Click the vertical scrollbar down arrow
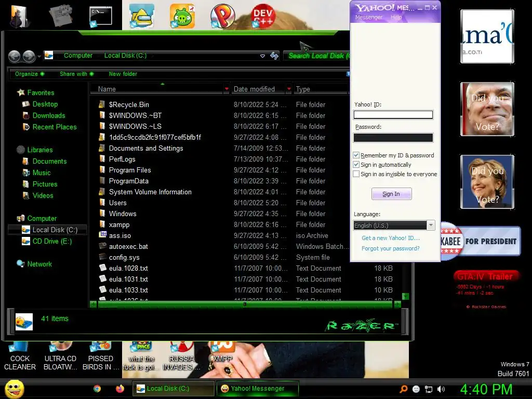532x399 pixels. [x=405, y=297]
